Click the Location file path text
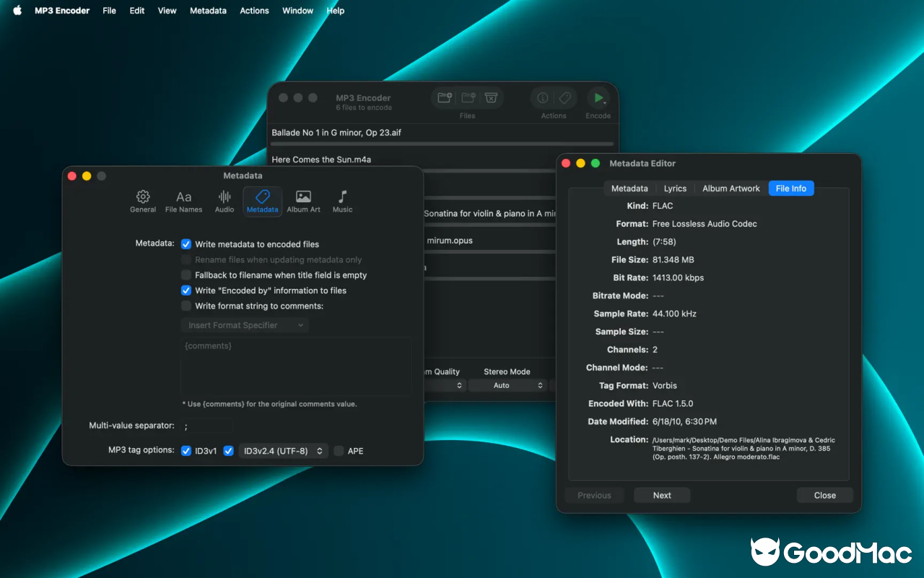Image resolution: width=924 pixels, height=578 pixels. coord(744,449)
